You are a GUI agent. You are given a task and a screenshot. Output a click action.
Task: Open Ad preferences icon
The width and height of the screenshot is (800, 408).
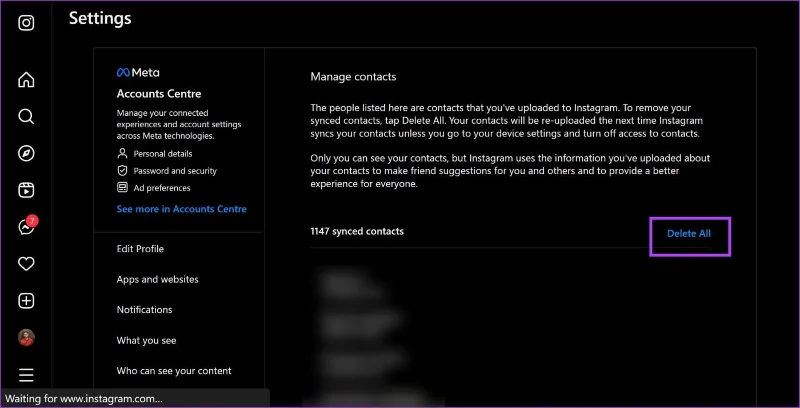pos(122,188)
